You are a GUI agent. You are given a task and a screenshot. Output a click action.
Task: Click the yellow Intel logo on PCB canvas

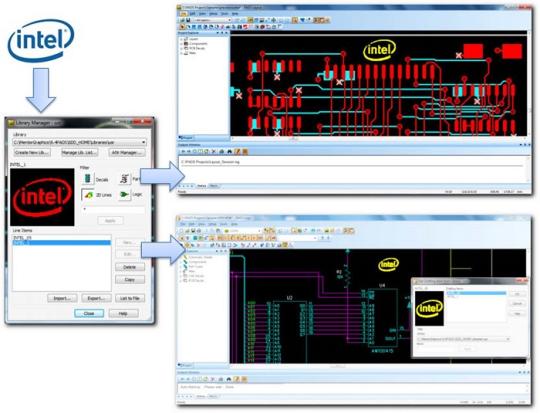tap(380, 50)
